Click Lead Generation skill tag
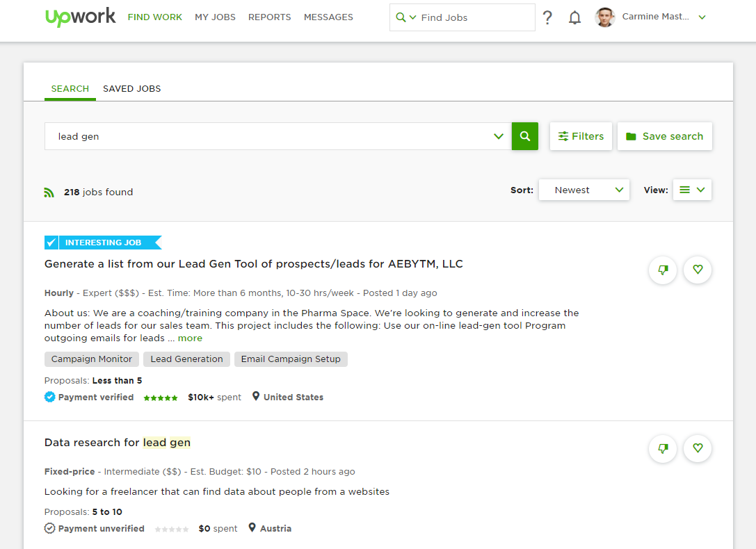This screenshot has width=756, height=549. (x=186, y=359)
